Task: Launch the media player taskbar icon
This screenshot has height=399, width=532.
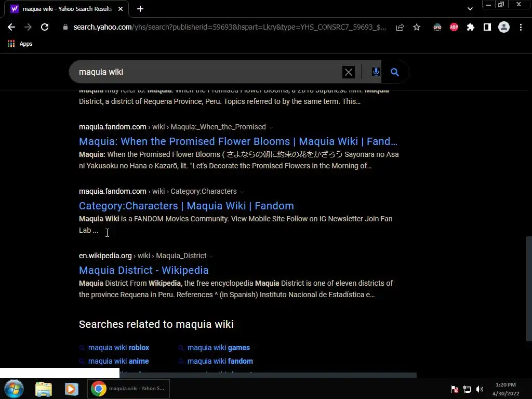Action: (71, 389)
